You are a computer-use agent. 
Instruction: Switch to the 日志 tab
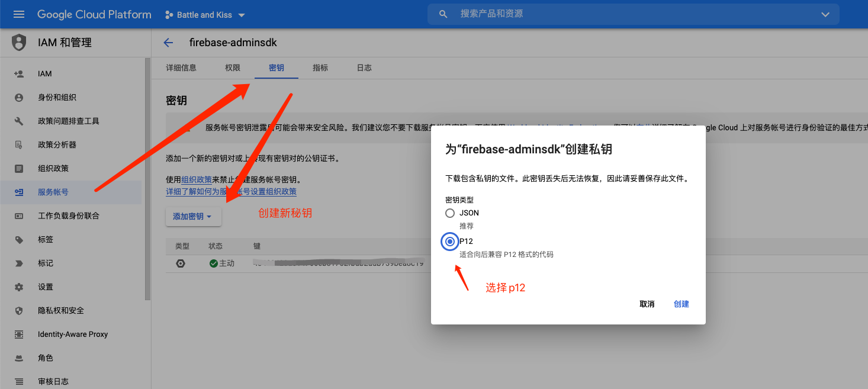pos(364,68)
